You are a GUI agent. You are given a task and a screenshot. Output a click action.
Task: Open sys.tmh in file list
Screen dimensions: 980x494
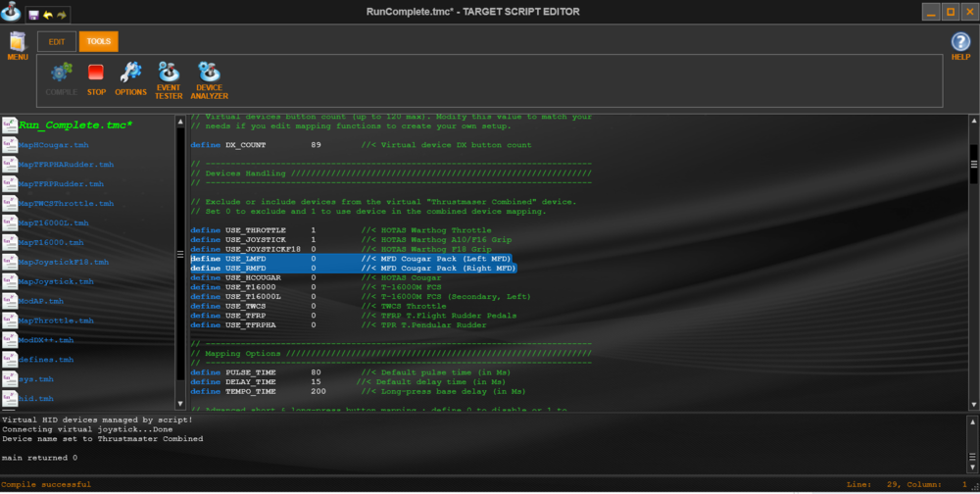click(36, 379)
